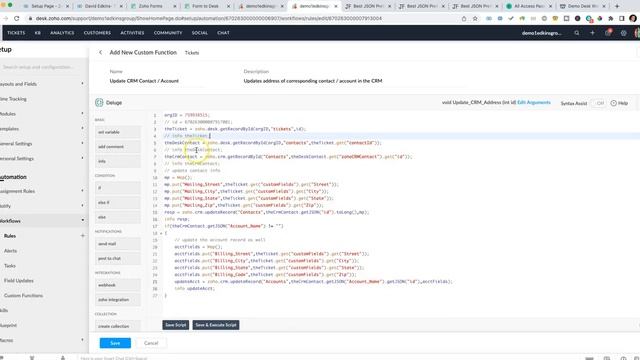Open the notifications icon with red badge
The image size is (640, 360).
point(608,32)
